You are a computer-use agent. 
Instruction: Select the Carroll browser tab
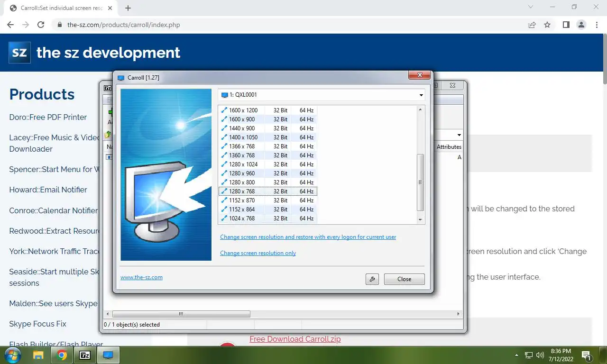(x=62, y=8)
